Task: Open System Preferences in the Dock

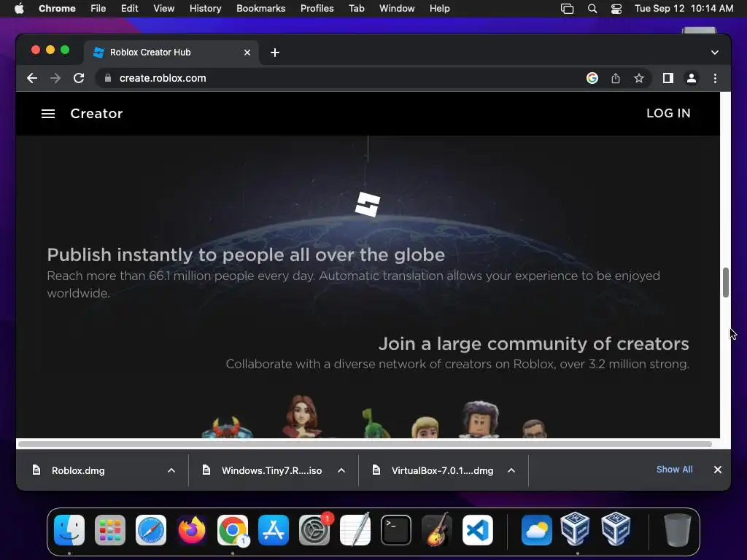Action: (314, 530)
